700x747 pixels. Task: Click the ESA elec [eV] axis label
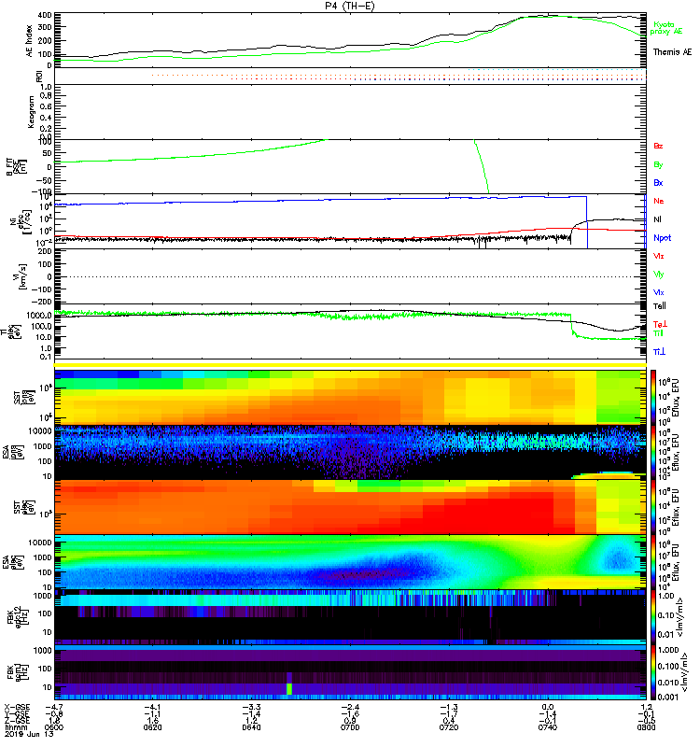coord(14,562)
